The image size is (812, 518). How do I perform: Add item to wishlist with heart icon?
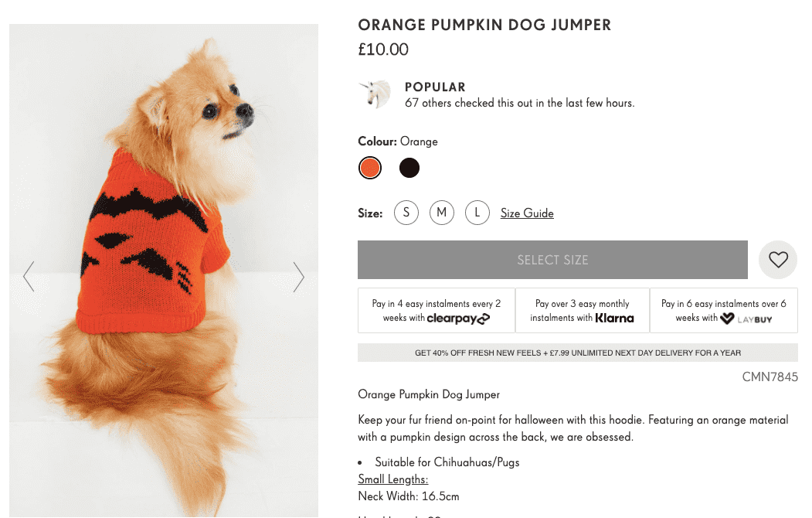pyautogui.click(x=778, y=260)
